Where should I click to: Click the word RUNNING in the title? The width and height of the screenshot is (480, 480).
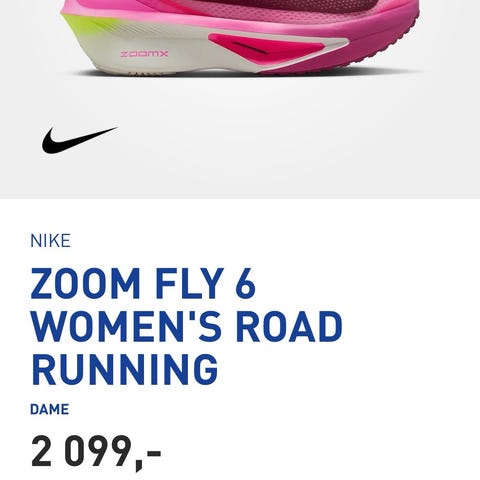125,369
